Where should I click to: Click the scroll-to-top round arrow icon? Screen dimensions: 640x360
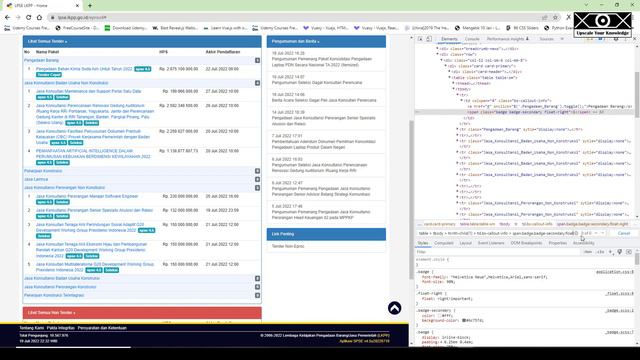(394, 308)
